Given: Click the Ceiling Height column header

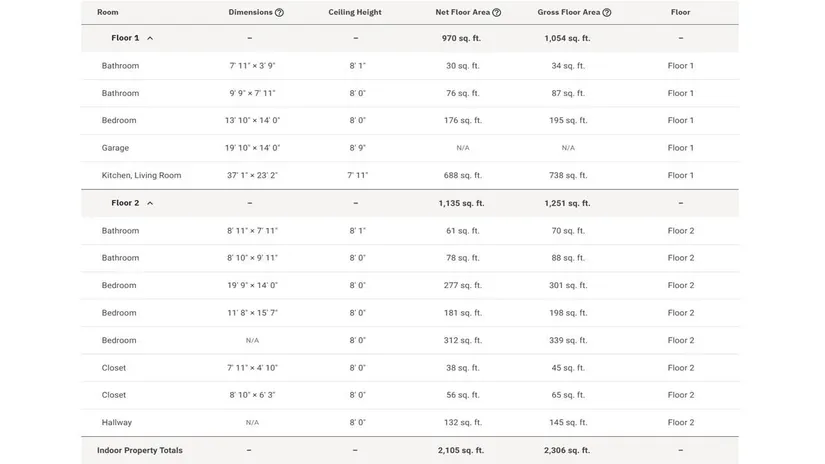Looking at the screenshot, I should point(355,13).
